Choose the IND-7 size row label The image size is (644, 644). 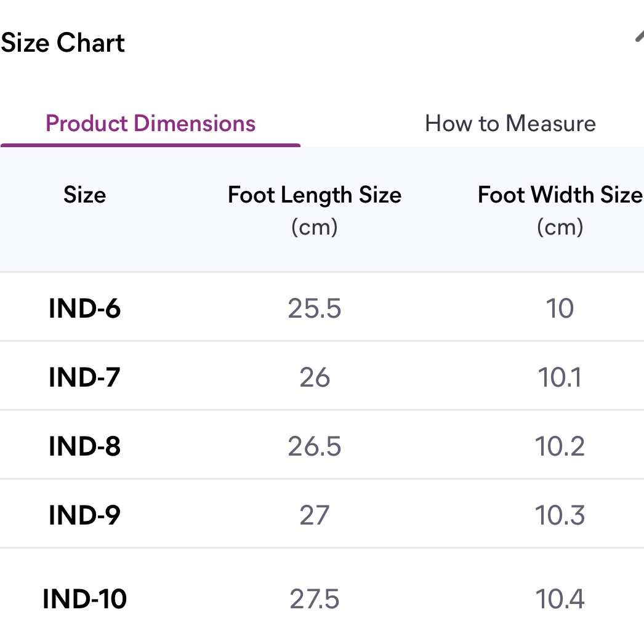click(x=84, y=377)
